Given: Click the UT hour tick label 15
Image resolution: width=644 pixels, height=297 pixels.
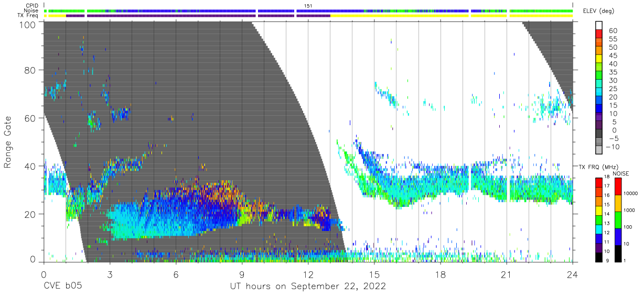Looking at the screenshot, I should click(x=374, y=274).
